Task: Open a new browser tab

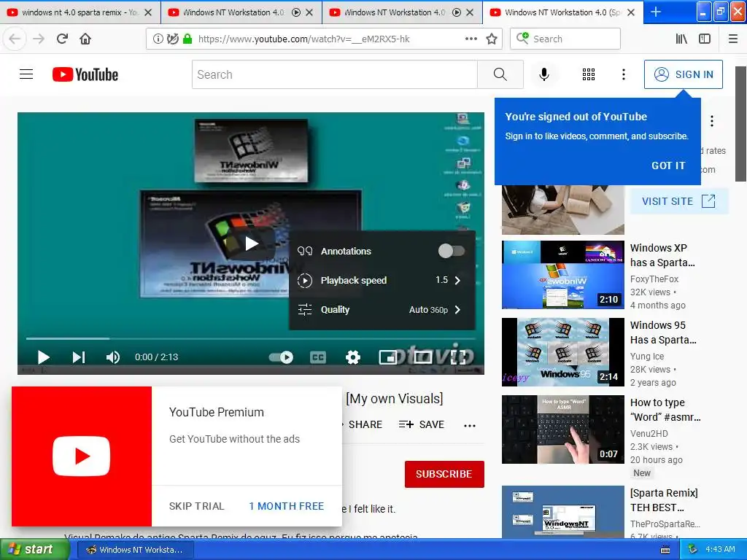Action: point(656,12)
